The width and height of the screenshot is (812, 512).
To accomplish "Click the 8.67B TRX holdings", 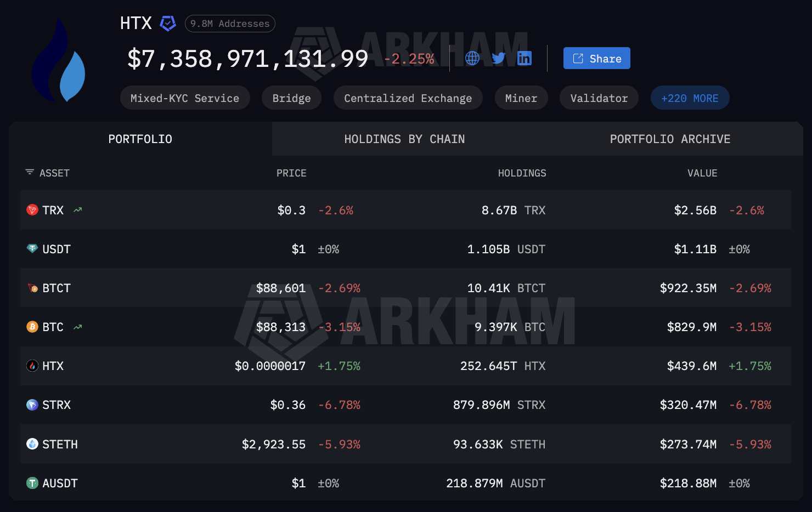I will [x=514, y=210].
